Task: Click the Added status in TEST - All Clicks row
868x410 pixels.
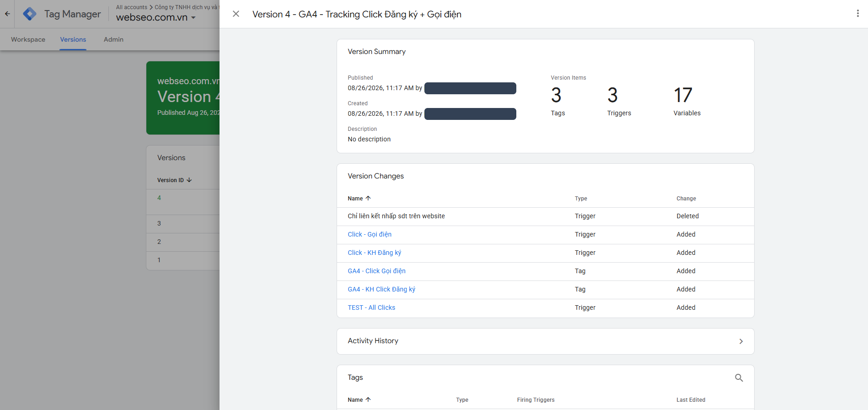Action: click(686, 307)
